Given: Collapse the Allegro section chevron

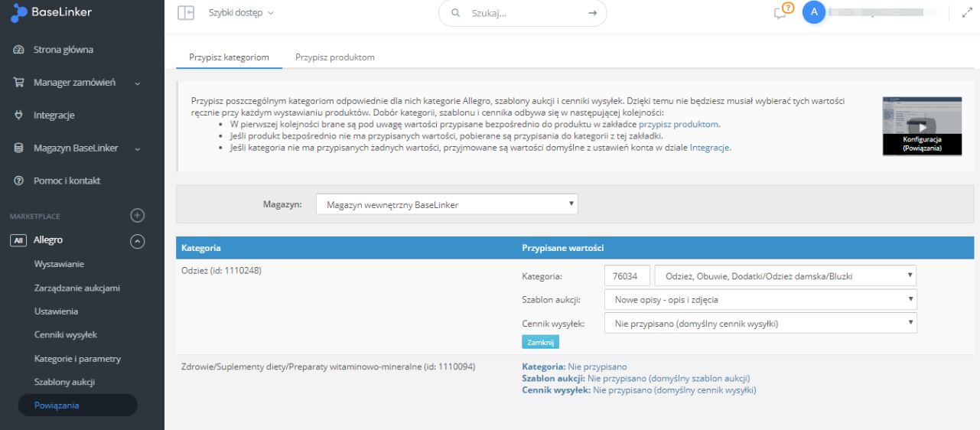Looking at the screenshot, I should coord(138,241).
